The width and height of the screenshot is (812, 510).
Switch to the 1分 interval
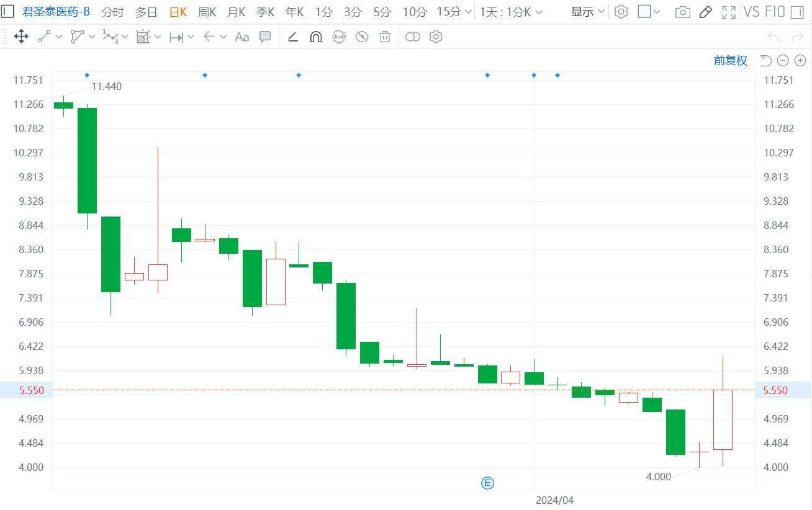tap(323, 12)
